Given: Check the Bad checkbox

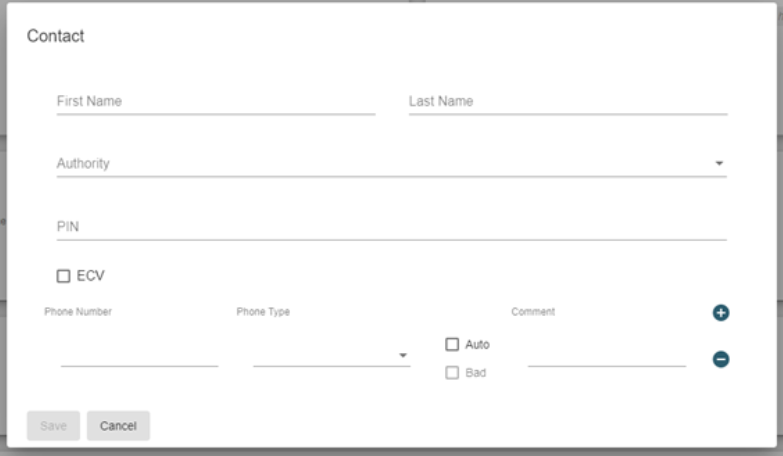Looking at the screenshot, I should point(452,373).
